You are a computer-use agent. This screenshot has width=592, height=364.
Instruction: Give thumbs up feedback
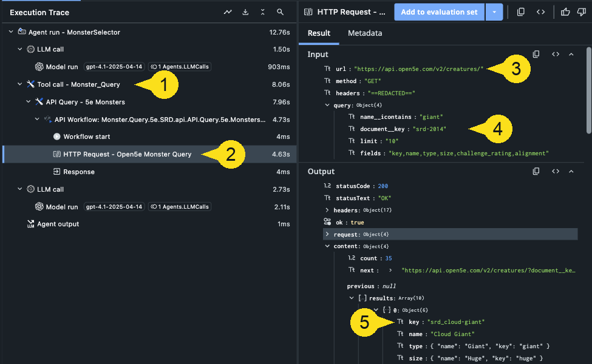[x=565, y=12]
